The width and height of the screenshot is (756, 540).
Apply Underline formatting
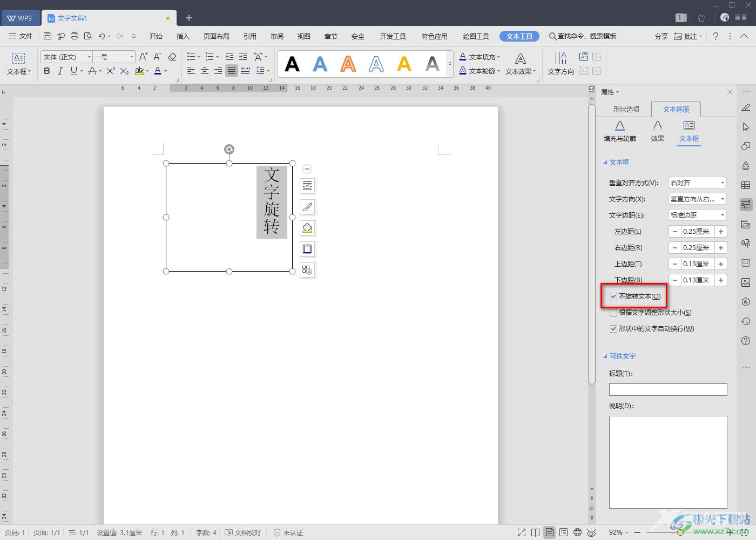(73, 71)
